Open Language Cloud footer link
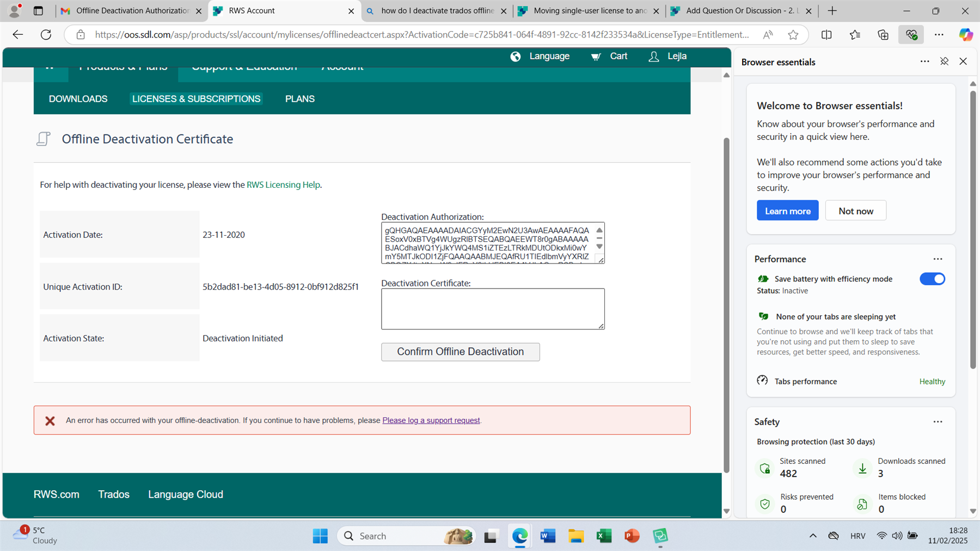 (186, 494)
